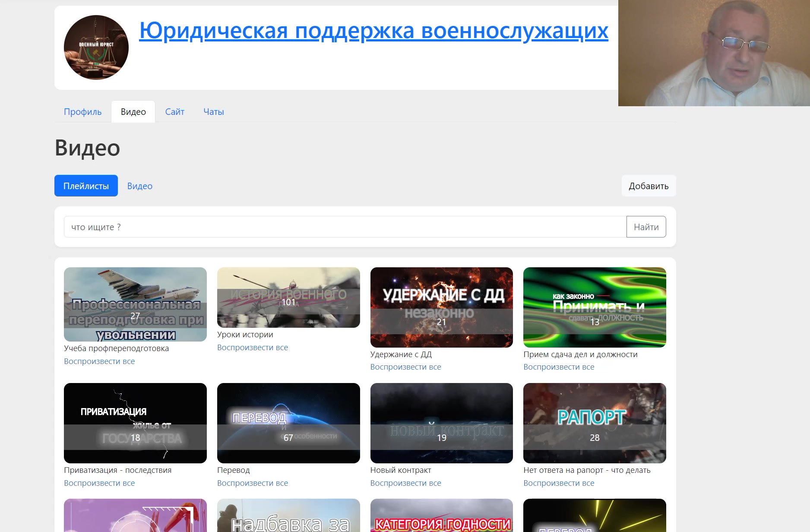Select the Плейлисты filter button
This screenshot has width=810, height=532.
pos(86,186)
